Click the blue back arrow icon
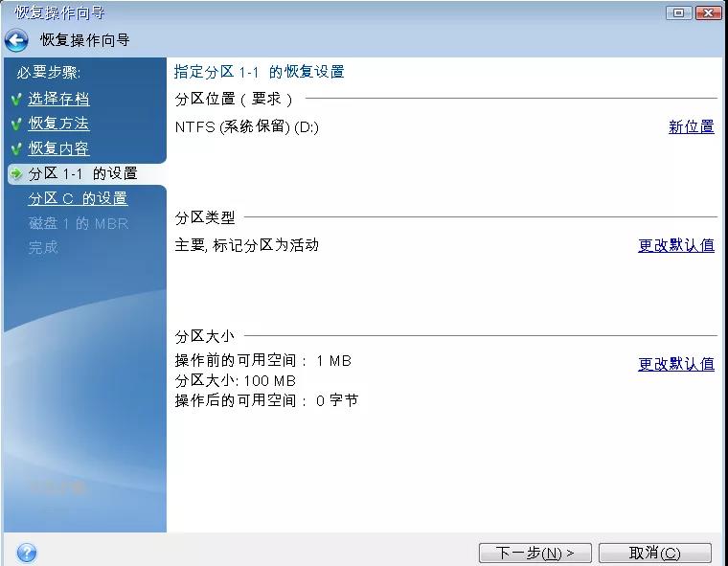Screen dimensions: 728x566 16,40
